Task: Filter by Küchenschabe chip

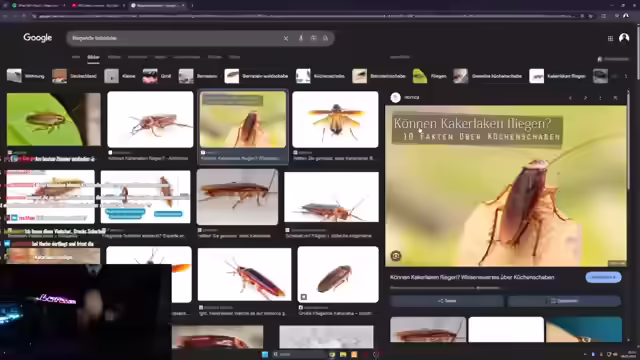Action: pos(320,76)
